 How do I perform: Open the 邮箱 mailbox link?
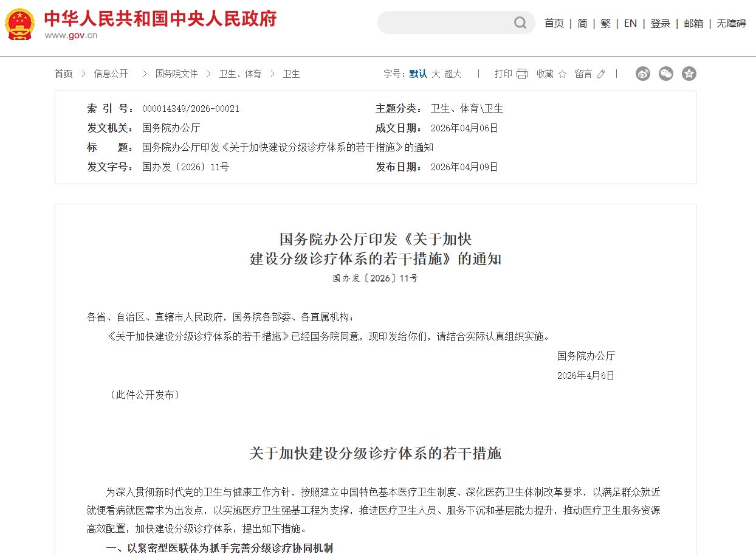(x=693, y=23)
